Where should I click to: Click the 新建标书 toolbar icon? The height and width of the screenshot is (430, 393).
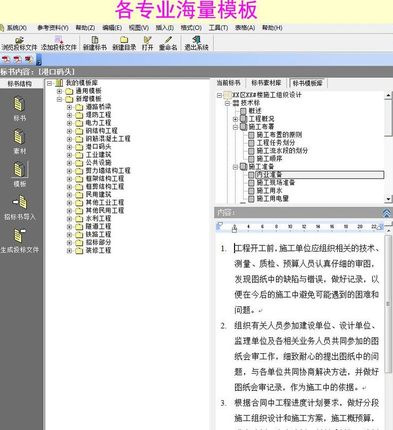point(95,40)
